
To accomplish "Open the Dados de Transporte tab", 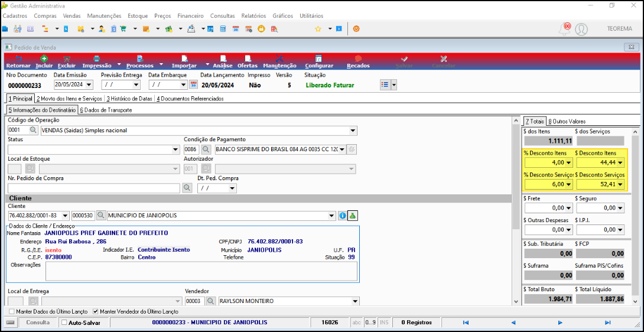I will coord(106,110).
